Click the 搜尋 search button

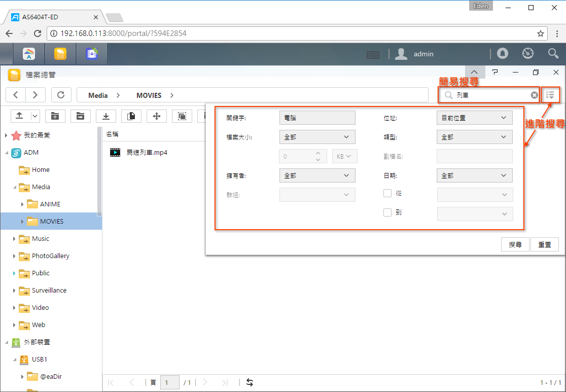[515, 244]
